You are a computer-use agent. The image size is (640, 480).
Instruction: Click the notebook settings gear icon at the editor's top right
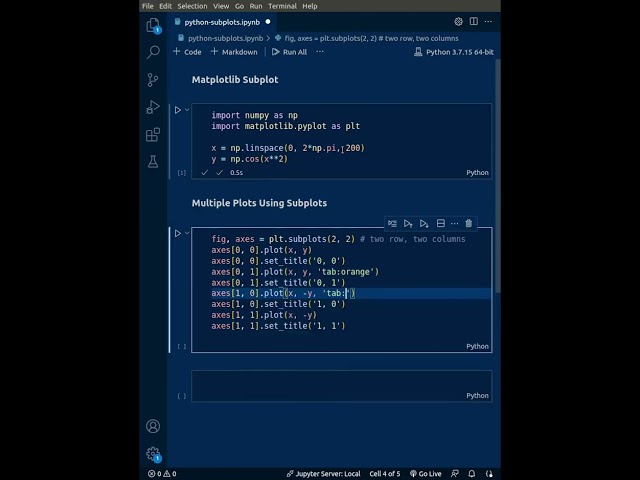(x=458, y=22)
